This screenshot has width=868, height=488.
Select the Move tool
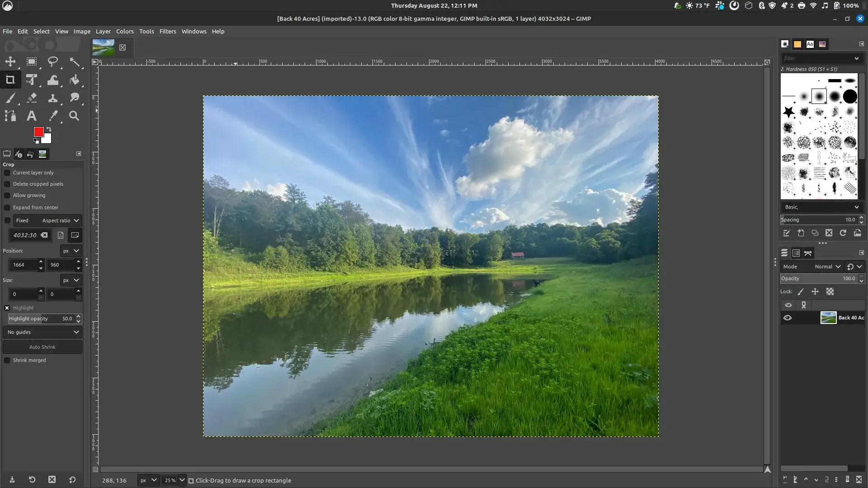(x=10, y=62)
